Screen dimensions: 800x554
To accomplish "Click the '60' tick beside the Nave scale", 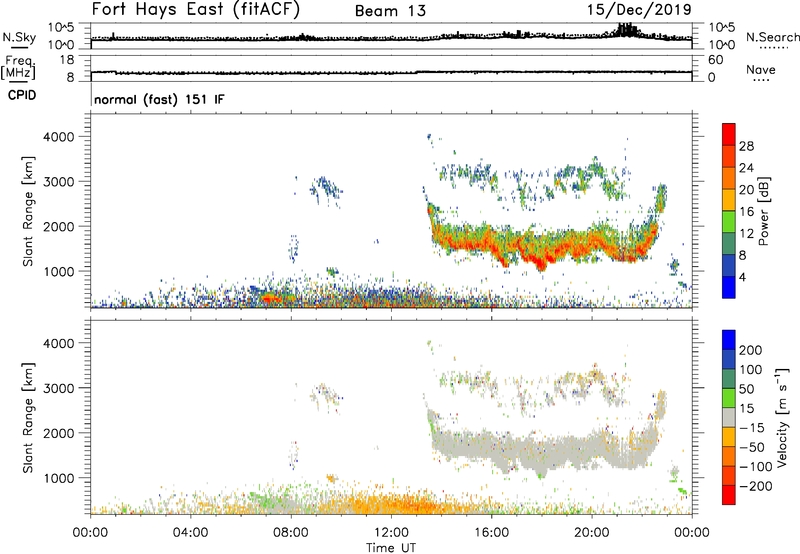I will [x=715, y=60].
